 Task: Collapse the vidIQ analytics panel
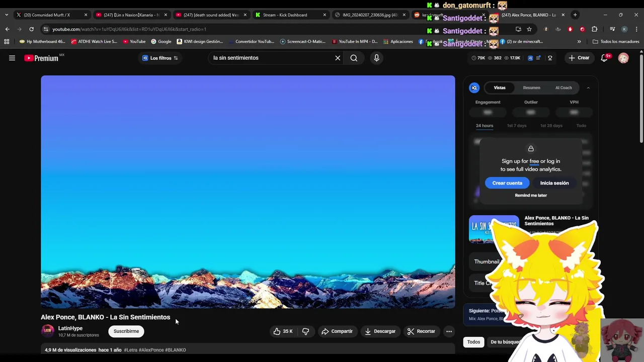[x=588, y=88]
